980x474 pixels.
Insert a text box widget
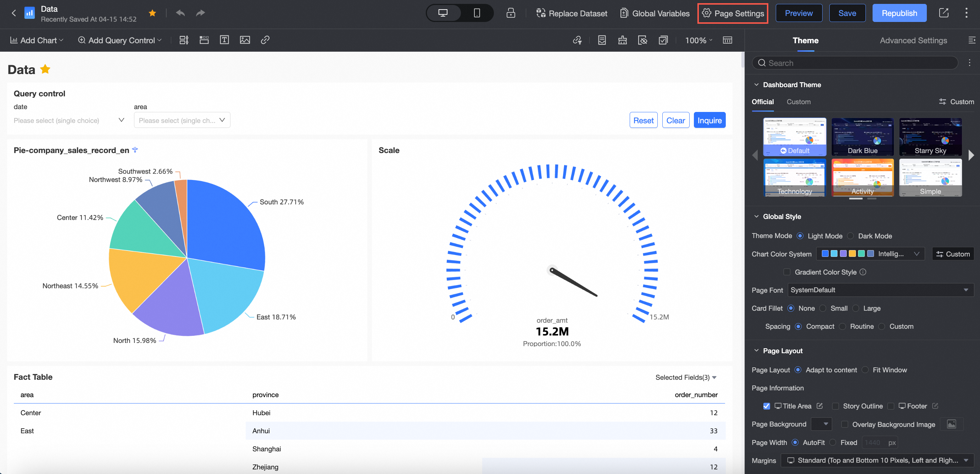(x=224, y=40)
